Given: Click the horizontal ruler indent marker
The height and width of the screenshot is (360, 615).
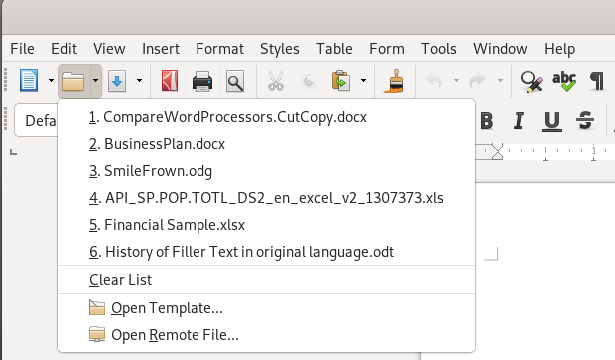Looking at the screenshot, I should tap(497, 152).
